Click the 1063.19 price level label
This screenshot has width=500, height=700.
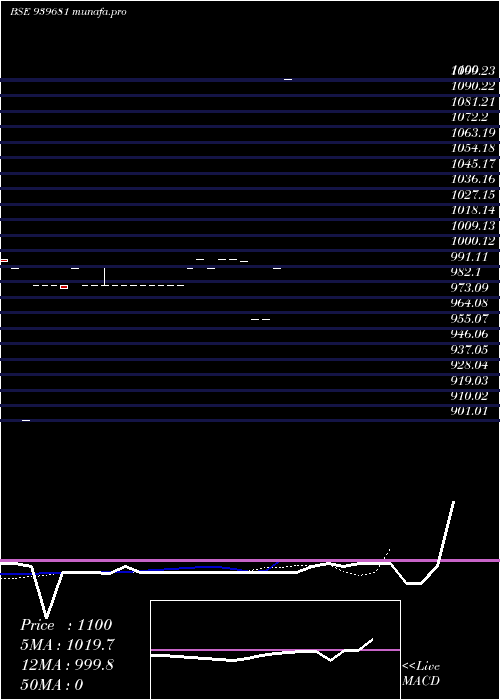coord(473,133)
